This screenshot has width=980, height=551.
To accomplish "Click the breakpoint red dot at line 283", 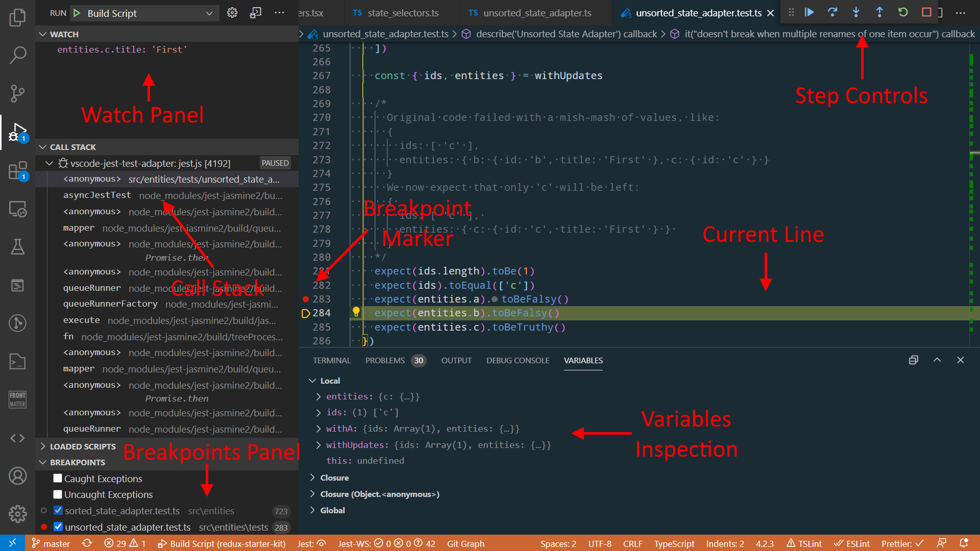I will 306,299.
